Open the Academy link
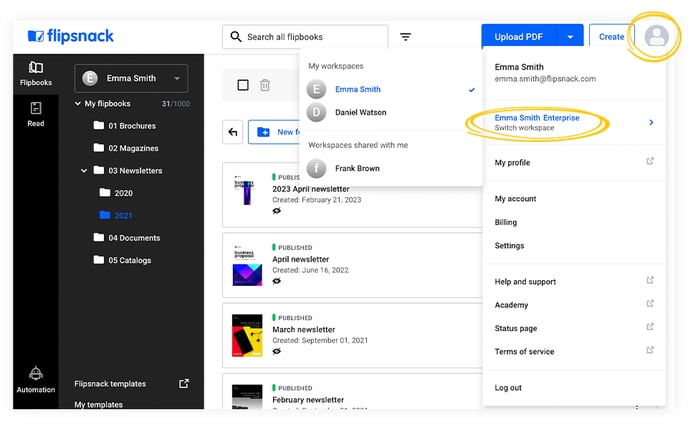This screenshot has width=688, height=430. pos(511,305)
